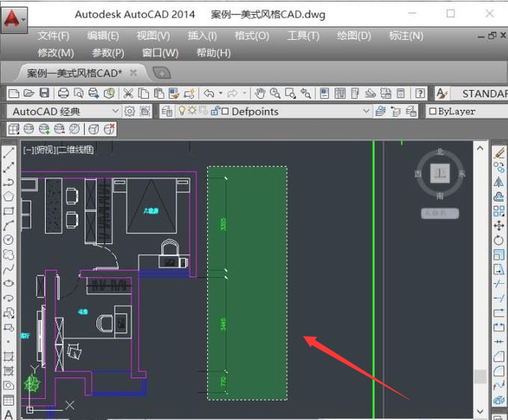Image resolution: width=508 pixels, height=420 pixels.
Task: Select the Line tool in draw toolbar
Action: pyautogui.click(x=9, y=153)
